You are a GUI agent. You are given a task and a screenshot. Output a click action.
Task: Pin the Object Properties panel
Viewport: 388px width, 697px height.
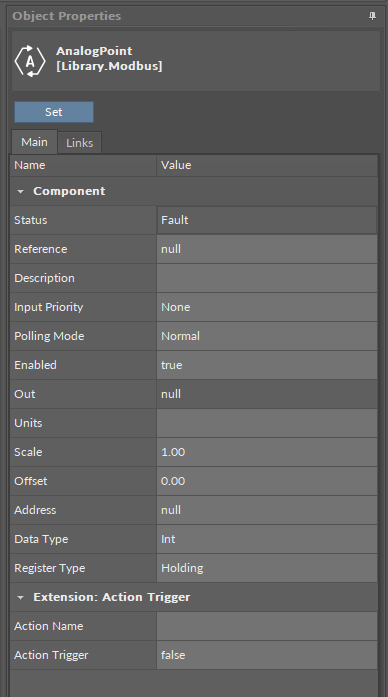[x=372, y=16]
